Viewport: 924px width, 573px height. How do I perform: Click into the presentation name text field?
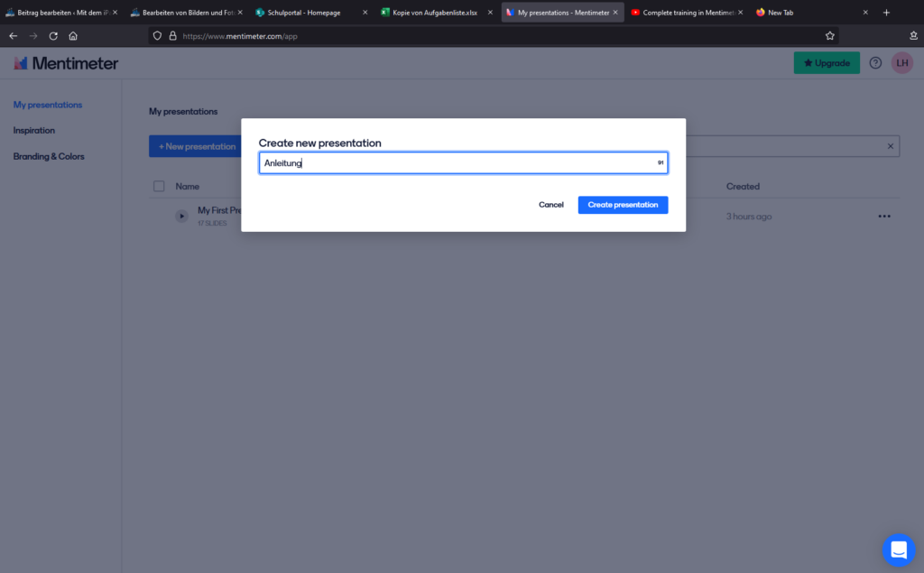pyautogui.click(x=456, y=163)
